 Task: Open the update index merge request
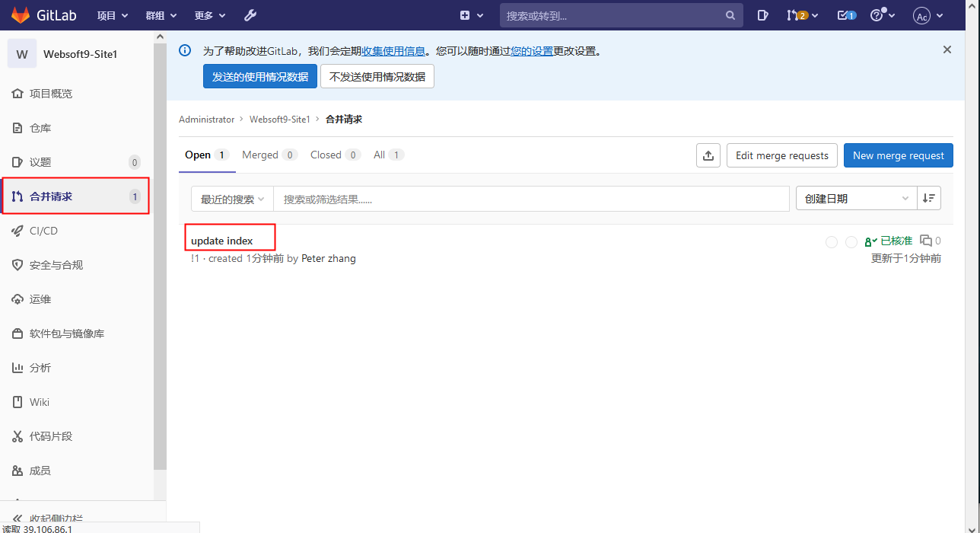point(221,241)
